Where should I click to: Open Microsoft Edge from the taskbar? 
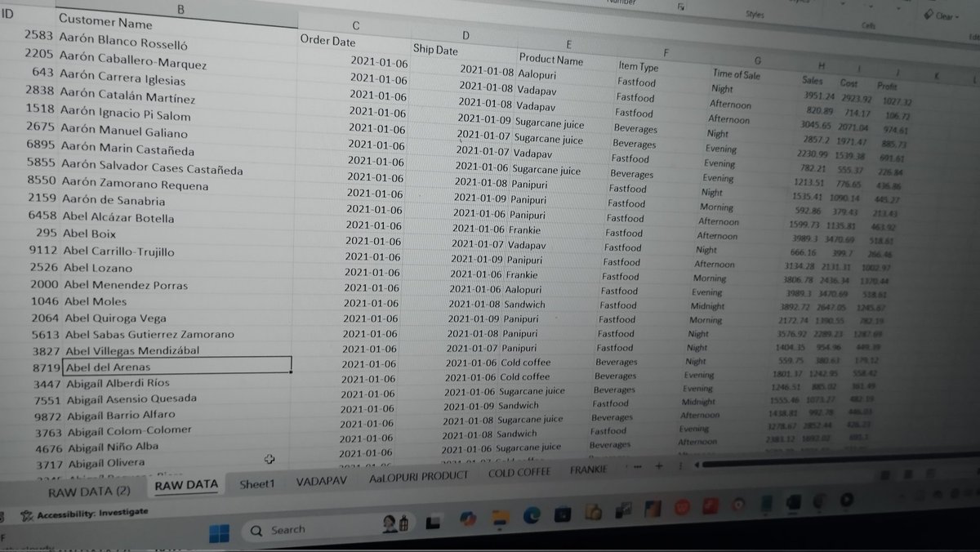click(532, 516)
